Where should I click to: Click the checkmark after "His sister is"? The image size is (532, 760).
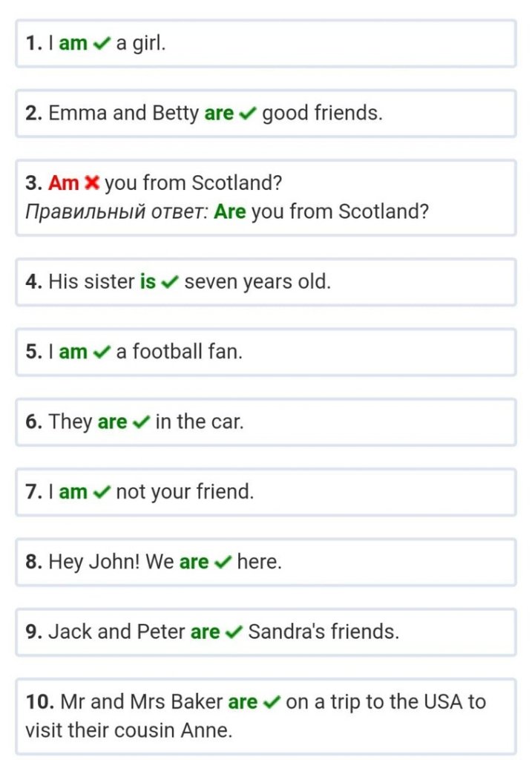click(x=170, y=283)
